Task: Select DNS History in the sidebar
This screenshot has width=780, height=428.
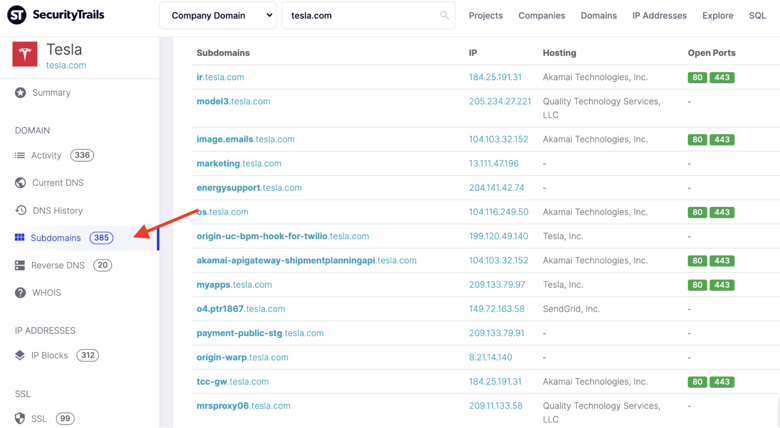Action: (x=58, y=211)
